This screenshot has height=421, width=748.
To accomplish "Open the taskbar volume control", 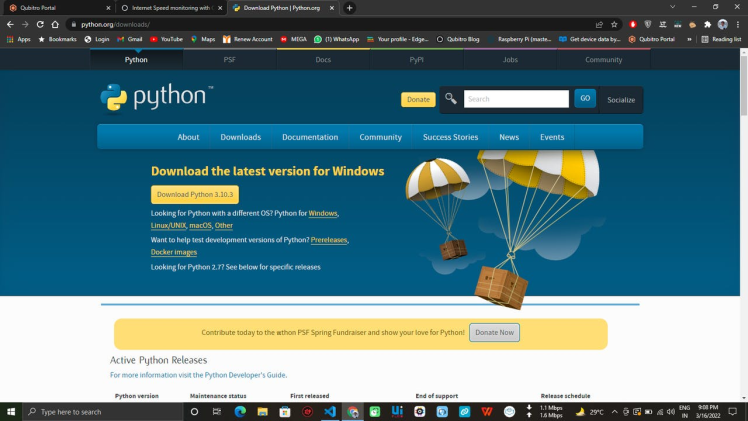I will [671, 411].
